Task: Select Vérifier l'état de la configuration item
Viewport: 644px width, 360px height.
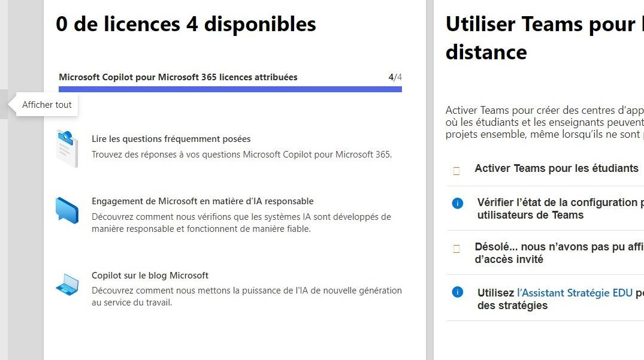Action: [x=545, y=208]
